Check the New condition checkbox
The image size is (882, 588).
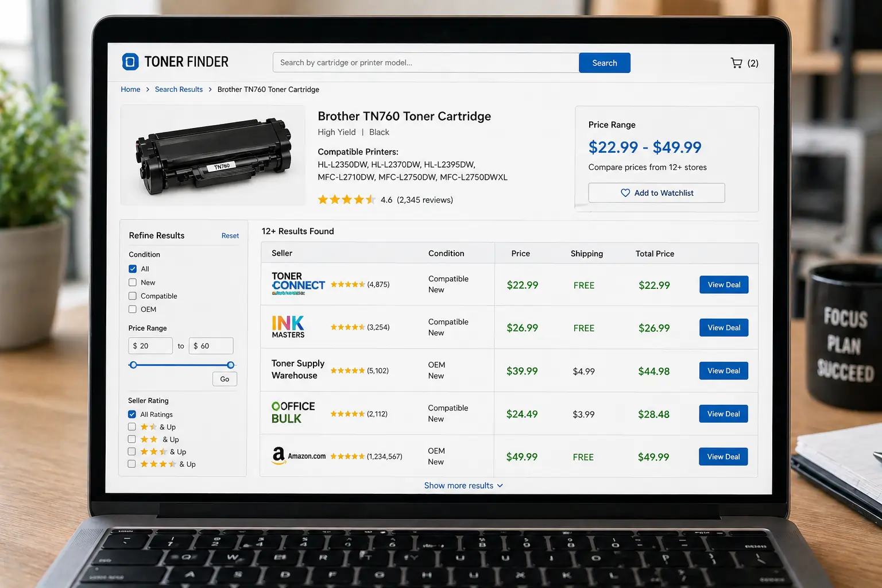tap(133, 283)
